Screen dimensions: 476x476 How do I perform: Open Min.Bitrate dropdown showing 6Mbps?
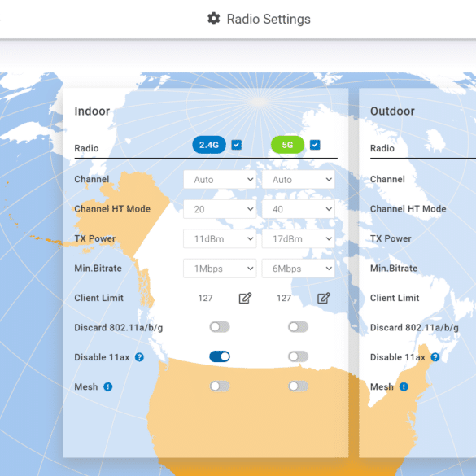coord(299,269)
